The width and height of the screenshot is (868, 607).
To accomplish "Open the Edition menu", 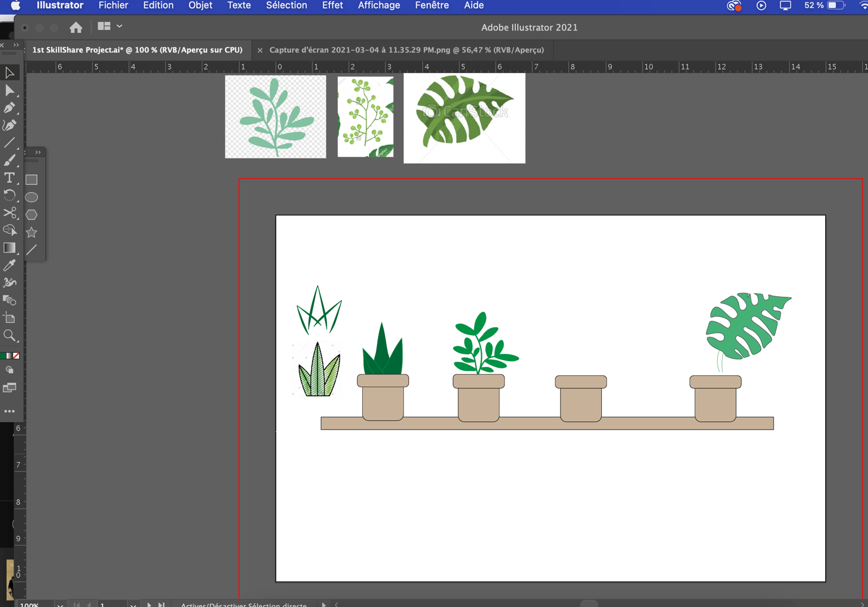I will point(158,6).
